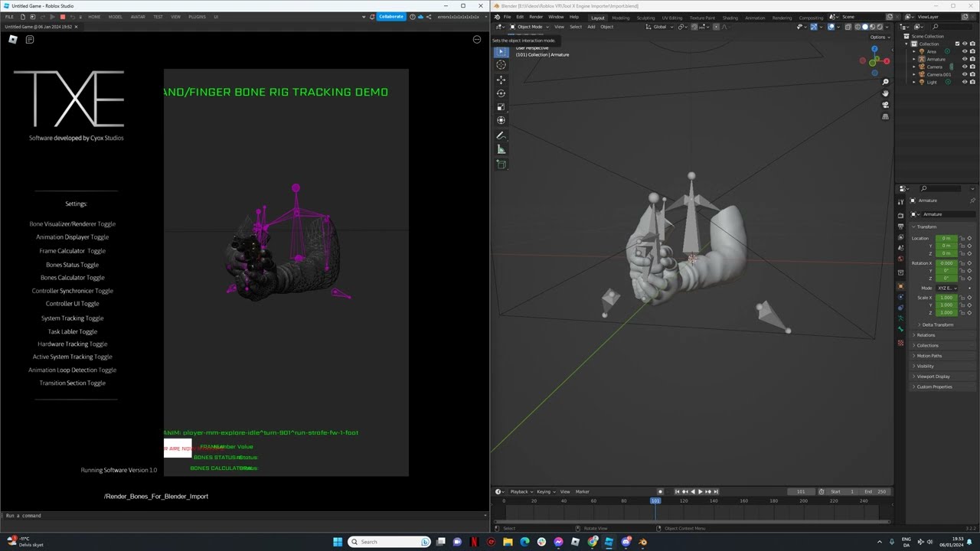Screen dimensions: 980x551
Task: Expand the Relations panel
Action: pos(926,335)
